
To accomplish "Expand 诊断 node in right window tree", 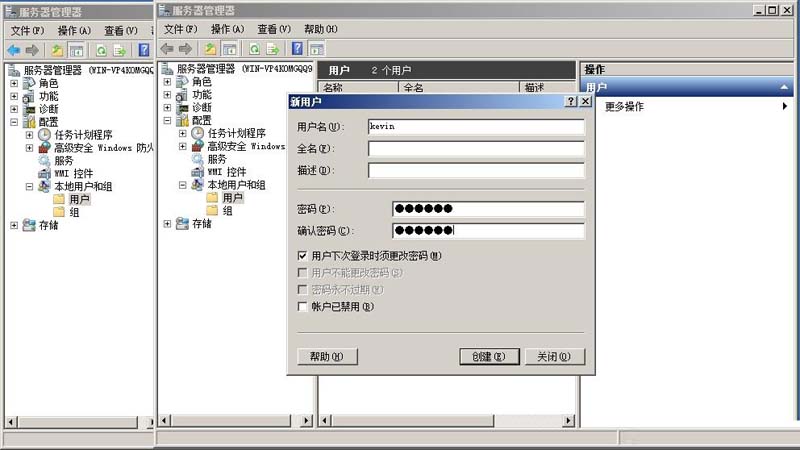I will pyautogui.click(x=167, y=107).
